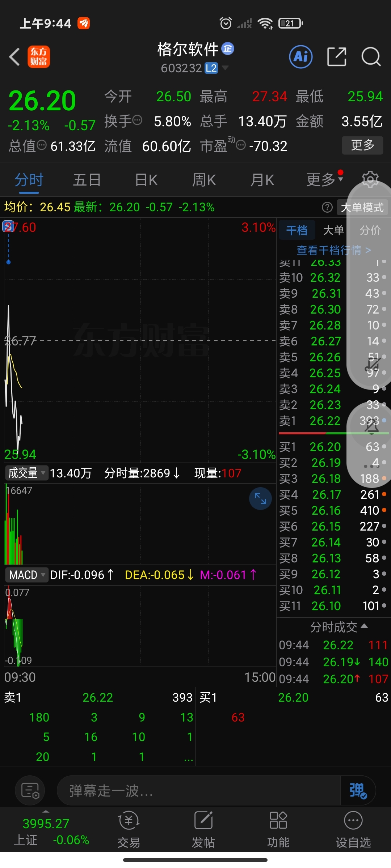
Task: Tap the L2 level badge
Action: tap(211, 68)
